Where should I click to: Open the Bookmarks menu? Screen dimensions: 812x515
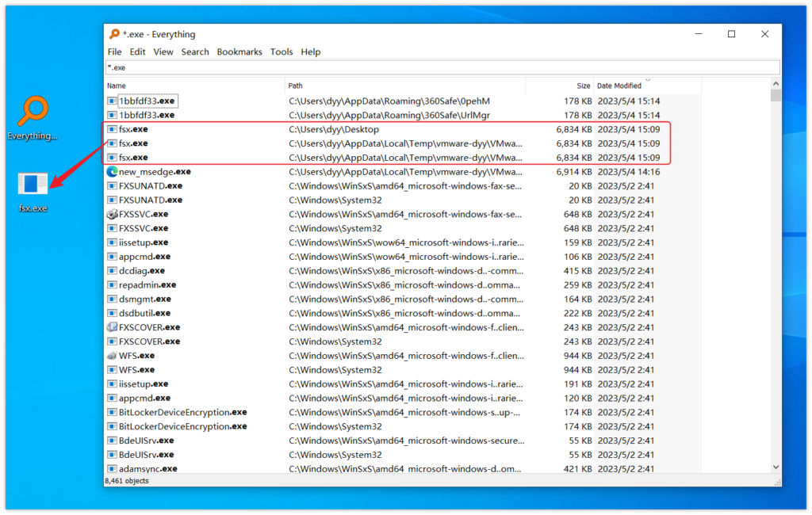click(239, 51)
